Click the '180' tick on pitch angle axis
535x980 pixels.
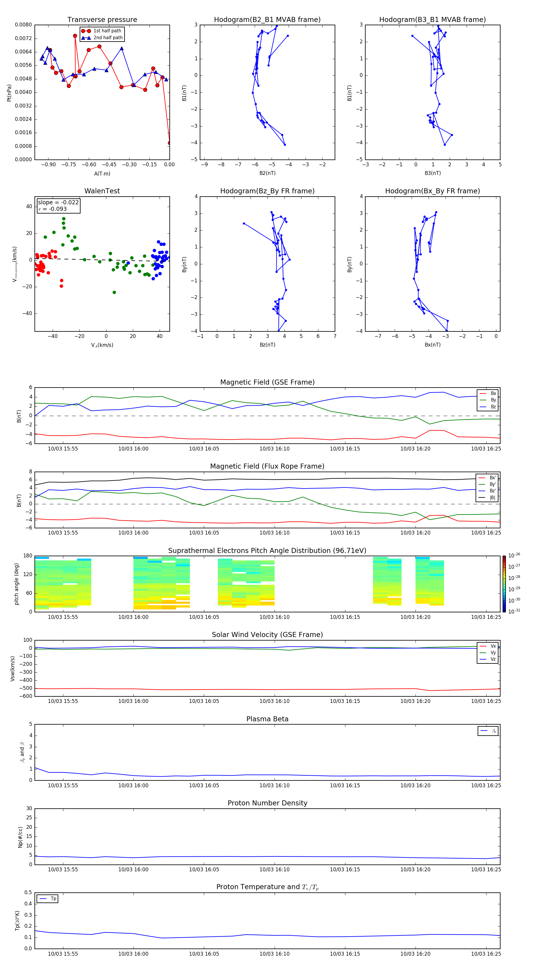28,556
